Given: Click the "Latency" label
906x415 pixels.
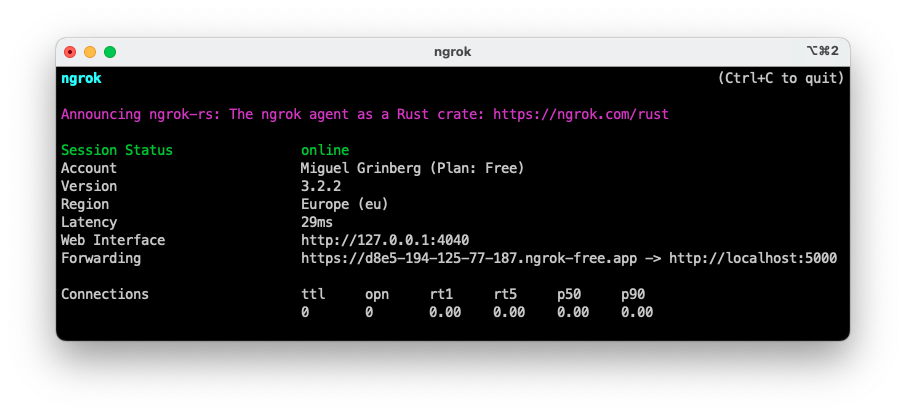Looking at the screenshot, I should click(89, 223).
